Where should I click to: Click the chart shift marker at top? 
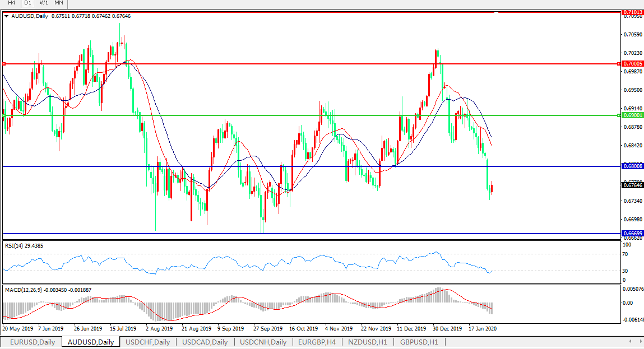pyautogui.click(x=496, y=12)
